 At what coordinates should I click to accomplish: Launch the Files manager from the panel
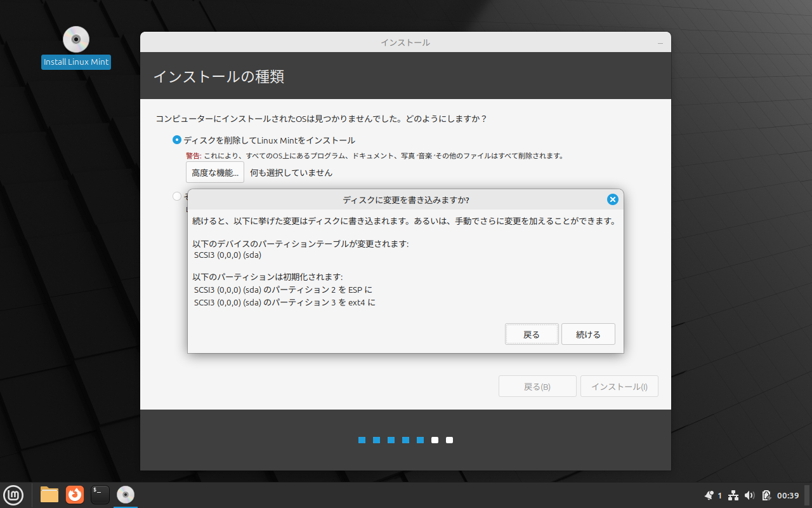49,495
